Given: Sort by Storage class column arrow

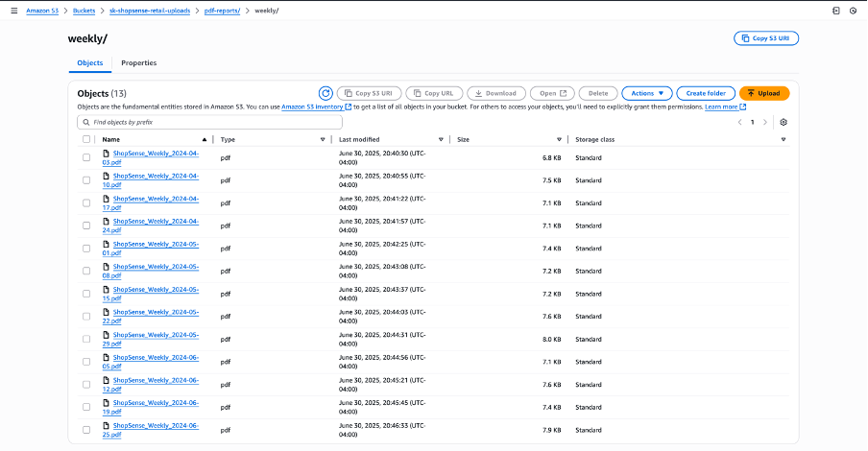Looking at the screenshot, I should 784,139.
